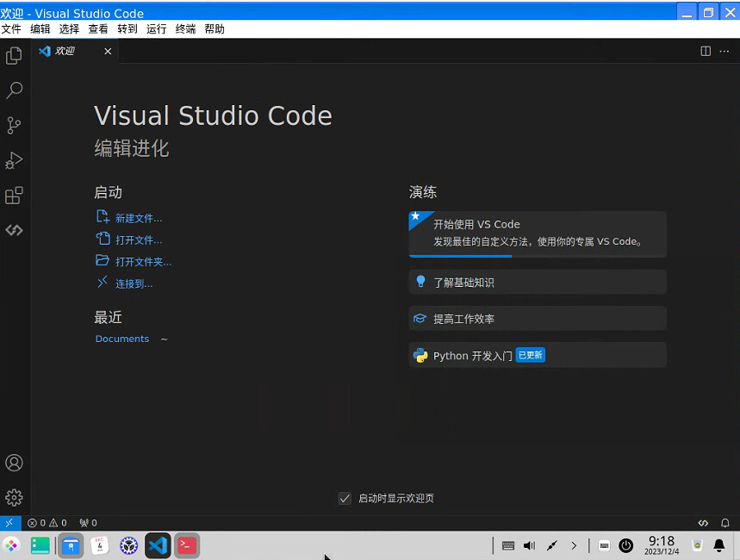Click the notifications bell in status bar

point(725,523)
